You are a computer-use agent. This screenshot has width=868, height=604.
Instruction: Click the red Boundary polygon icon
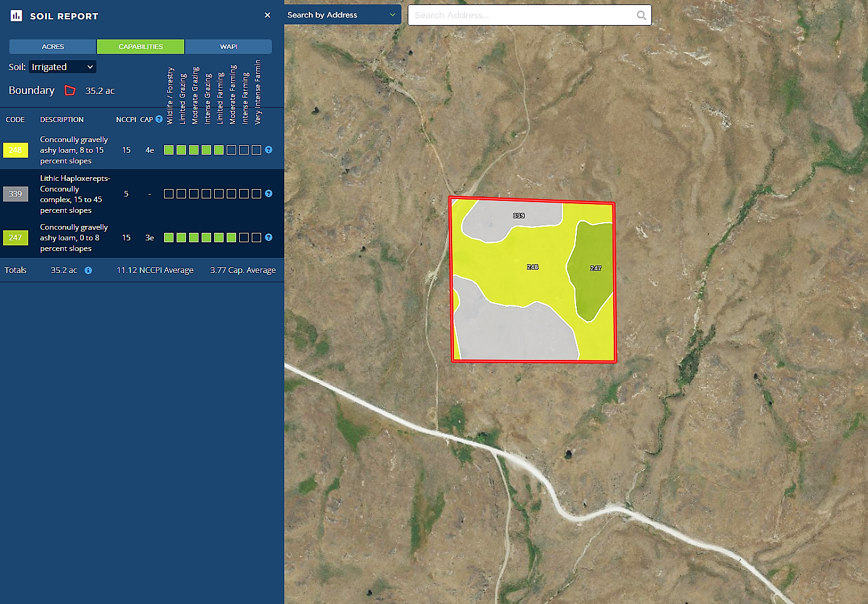pos(70,91)
